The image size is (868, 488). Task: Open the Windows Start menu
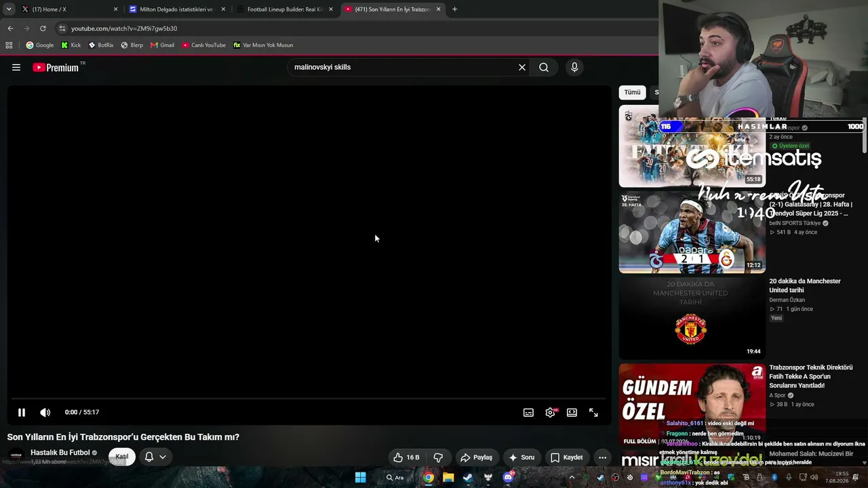point(361,477)
